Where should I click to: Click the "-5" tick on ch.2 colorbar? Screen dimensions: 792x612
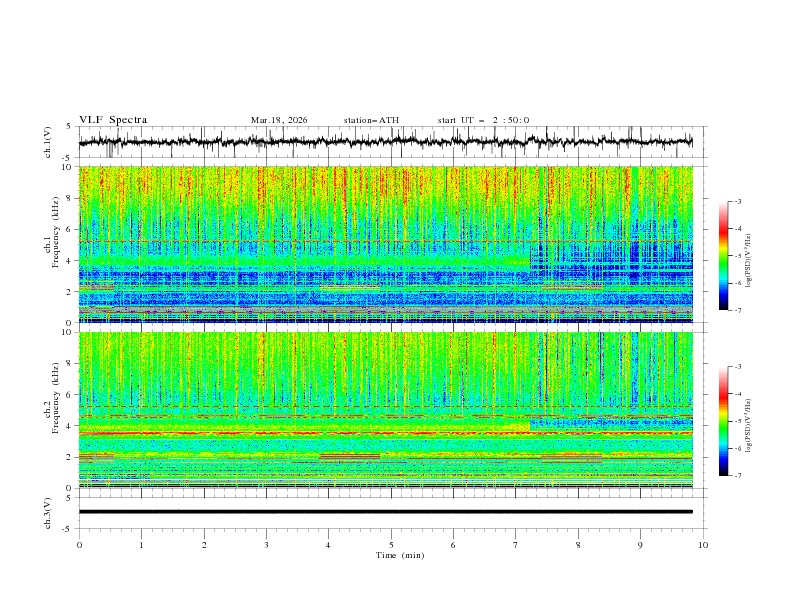click(737, 421)
